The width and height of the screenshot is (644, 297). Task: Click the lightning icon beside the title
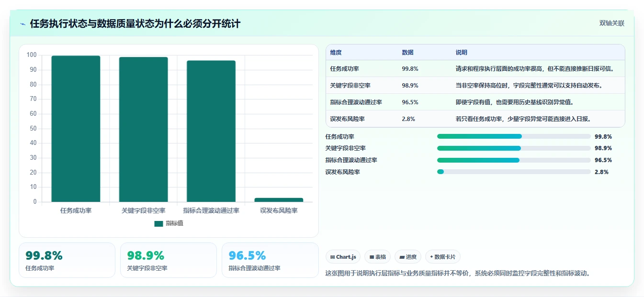23,24
